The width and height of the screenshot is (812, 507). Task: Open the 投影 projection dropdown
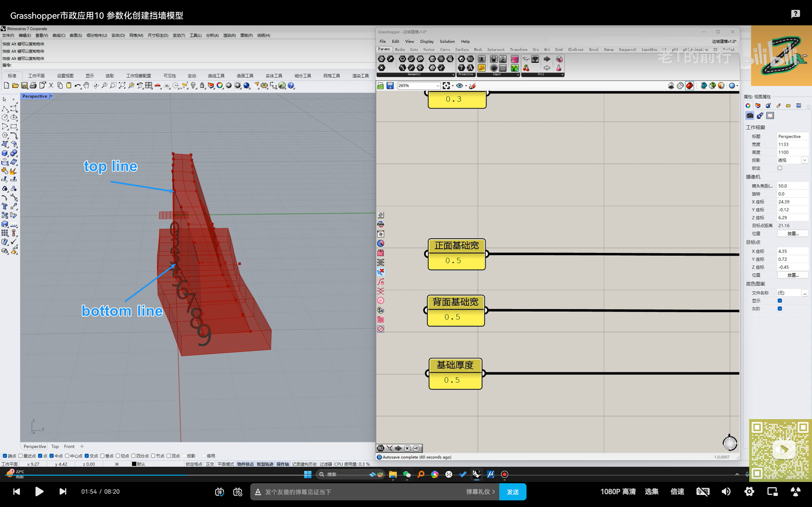click(x=804, y=160)
